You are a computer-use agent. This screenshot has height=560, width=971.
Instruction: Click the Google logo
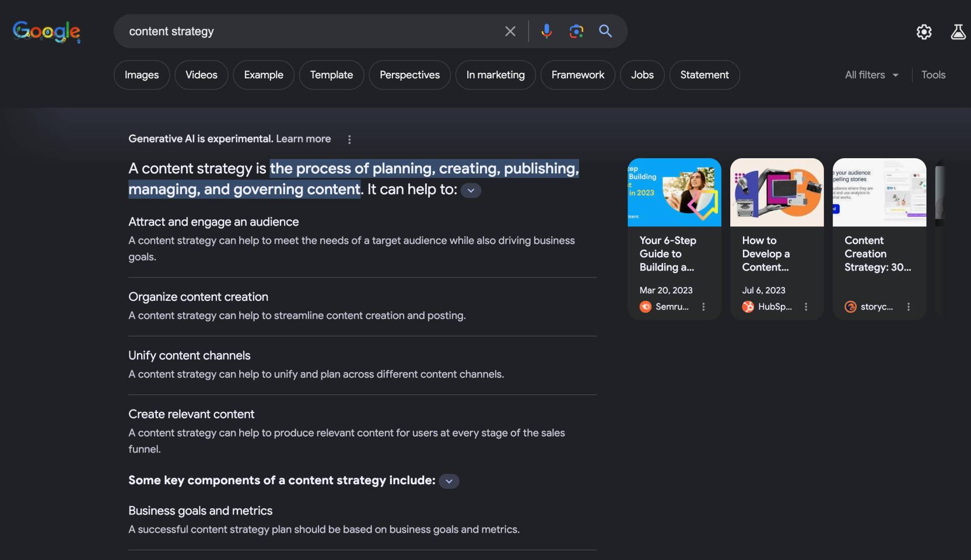(x=46, y=31)
